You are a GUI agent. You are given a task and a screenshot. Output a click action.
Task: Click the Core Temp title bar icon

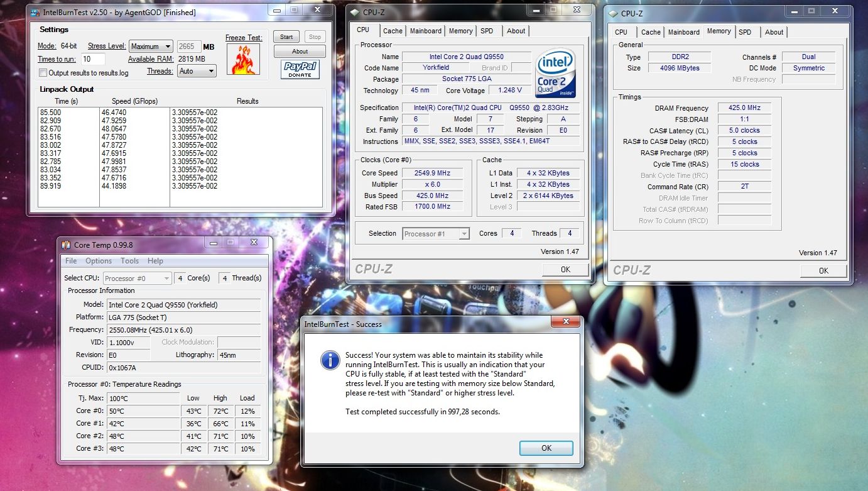click(66, 245)
